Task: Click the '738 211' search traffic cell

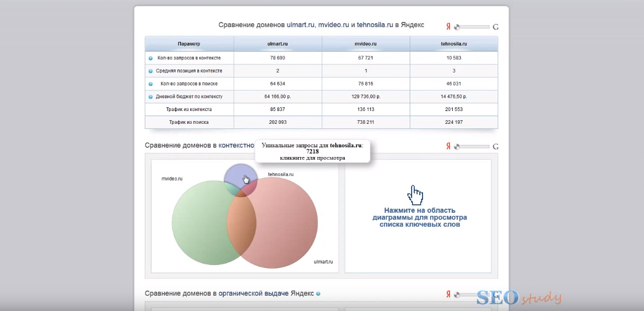Action: coord(366,122)
